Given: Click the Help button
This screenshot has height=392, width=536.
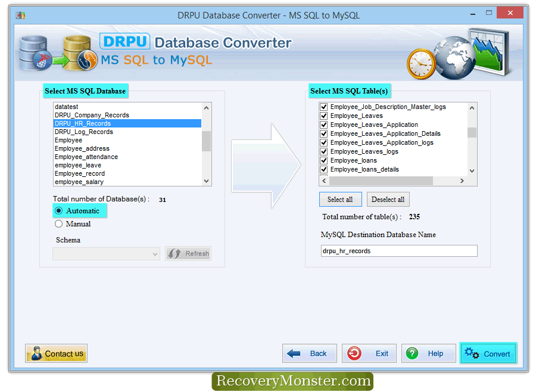Looking at the screenshot, I should point(429,353).
